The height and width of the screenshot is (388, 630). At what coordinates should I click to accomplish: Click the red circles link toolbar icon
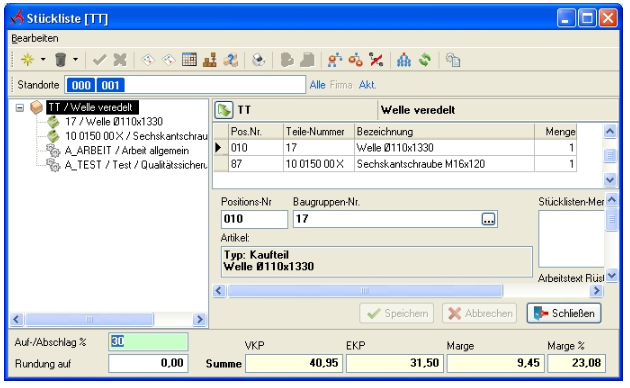tap(355, 60)
